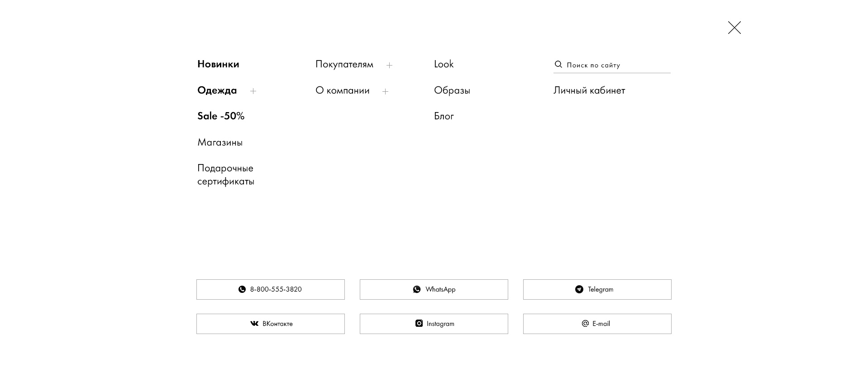Expand the О компании section plus sign
Screen dimensions: 868x386
(x=385, y=92)
